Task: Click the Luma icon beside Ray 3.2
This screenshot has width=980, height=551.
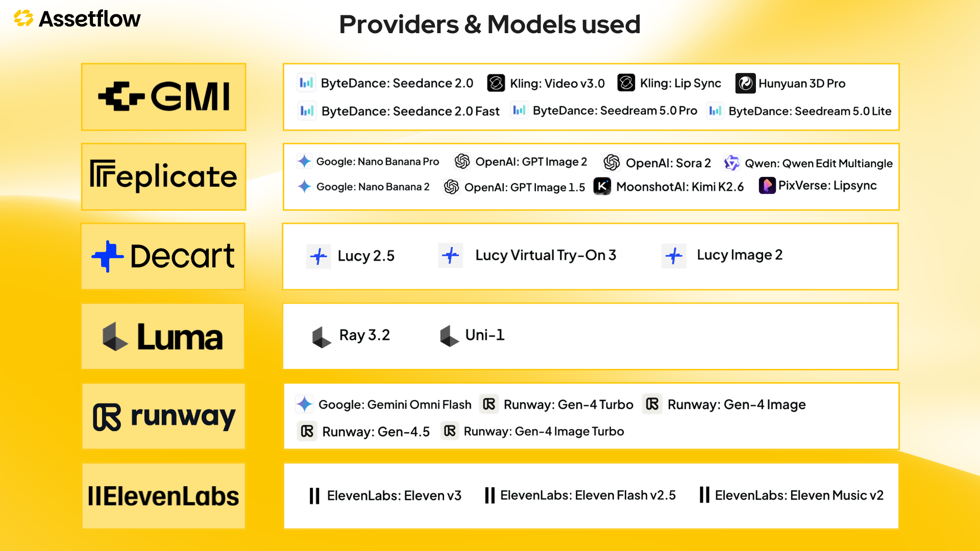Action: pyautogui.click(x=322, y=337)
